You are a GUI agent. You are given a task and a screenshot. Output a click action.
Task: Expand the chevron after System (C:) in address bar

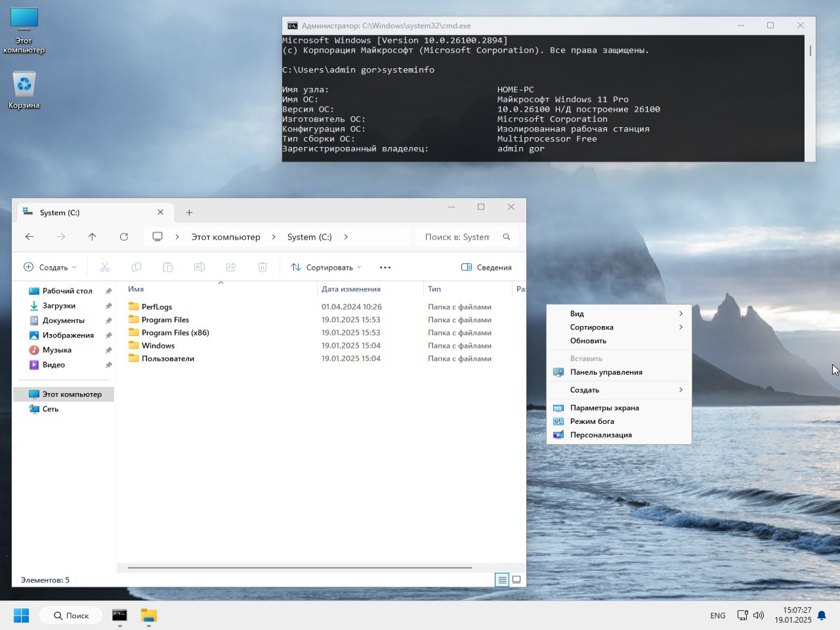point(346,237)
